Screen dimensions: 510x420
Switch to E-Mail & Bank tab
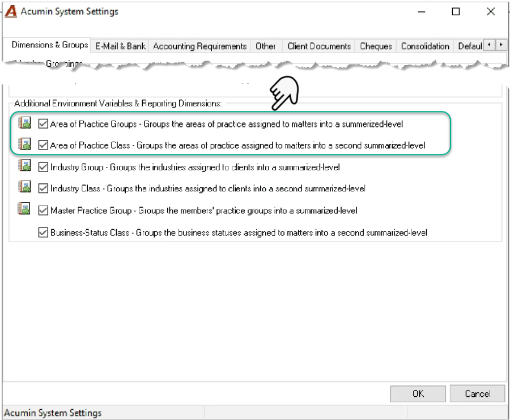pos(120,46)
